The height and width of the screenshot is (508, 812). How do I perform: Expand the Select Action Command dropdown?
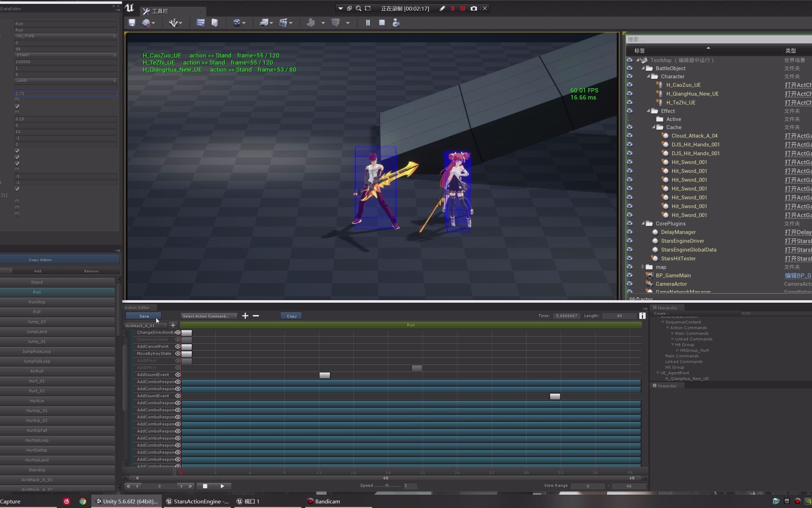point(209,316)
